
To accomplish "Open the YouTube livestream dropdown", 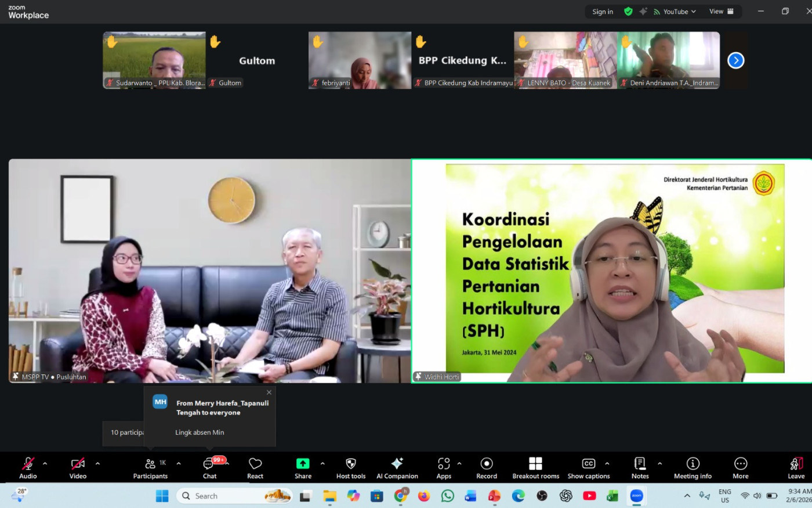I will [x=675, y=12].
